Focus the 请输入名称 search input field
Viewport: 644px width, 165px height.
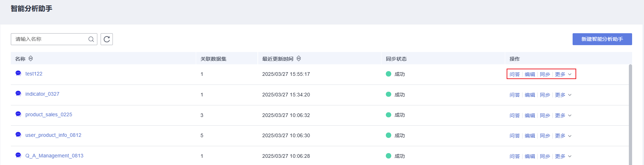[x=50, y=39]
